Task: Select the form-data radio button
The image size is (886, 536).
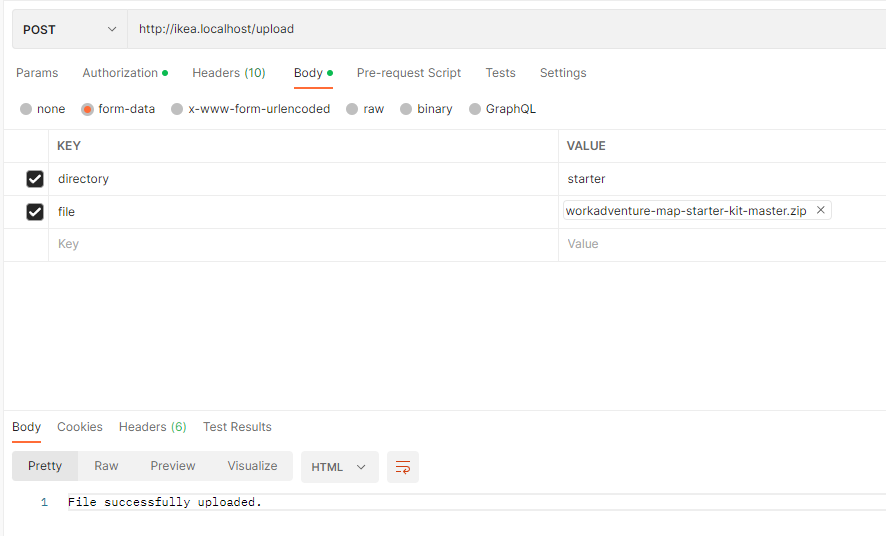Action: [x=87, y=109]
